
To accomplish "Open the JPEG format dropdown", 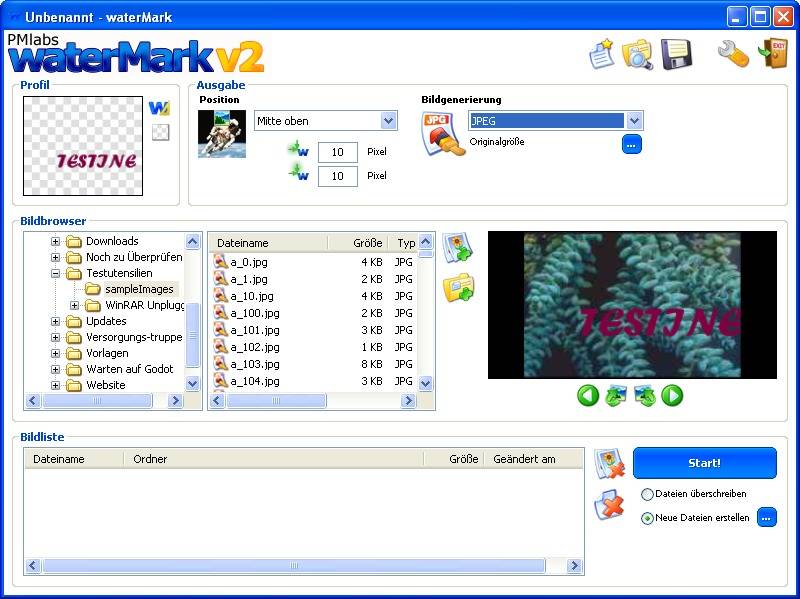I will coord(634,121).
